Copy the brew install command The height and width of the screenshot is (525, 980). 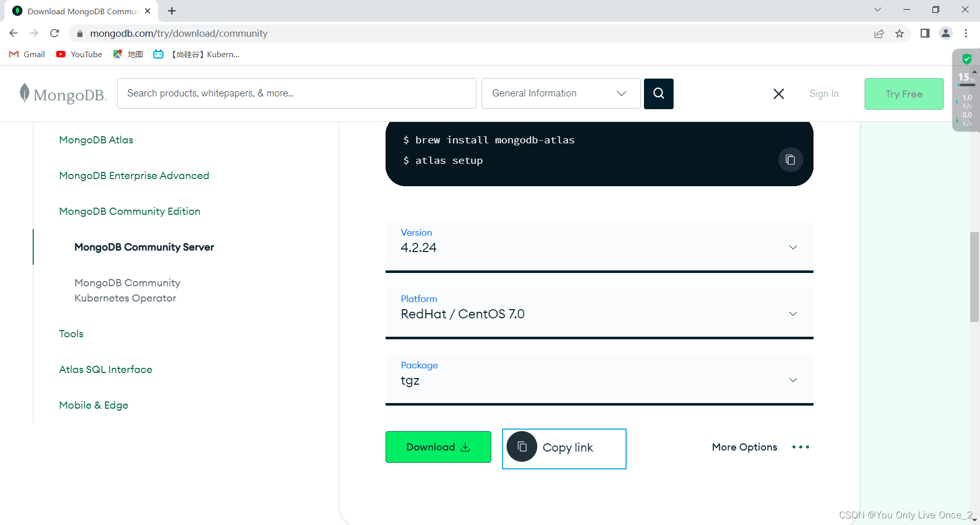tap(790, 160)
